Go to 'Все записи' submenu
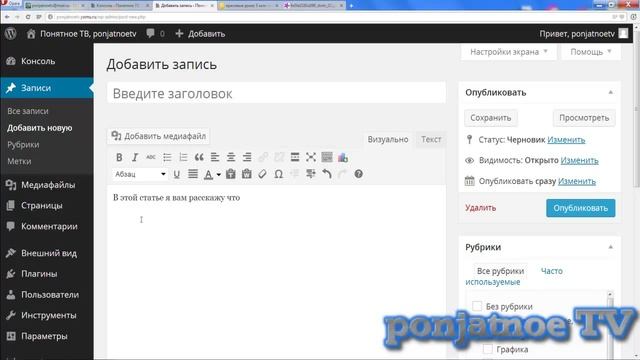The width and height of the screenshot is (640, 360). click(28, 111)
